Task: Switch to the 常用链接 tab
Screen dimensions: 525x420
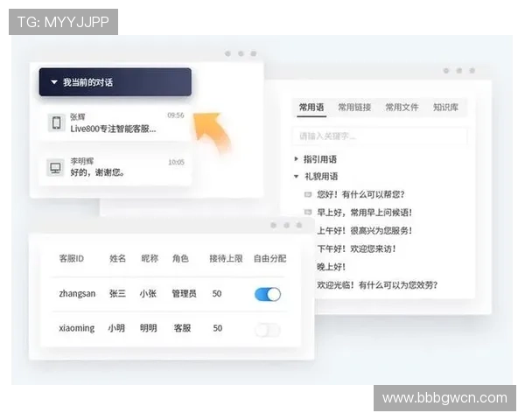Action: [x=354, y=107]
